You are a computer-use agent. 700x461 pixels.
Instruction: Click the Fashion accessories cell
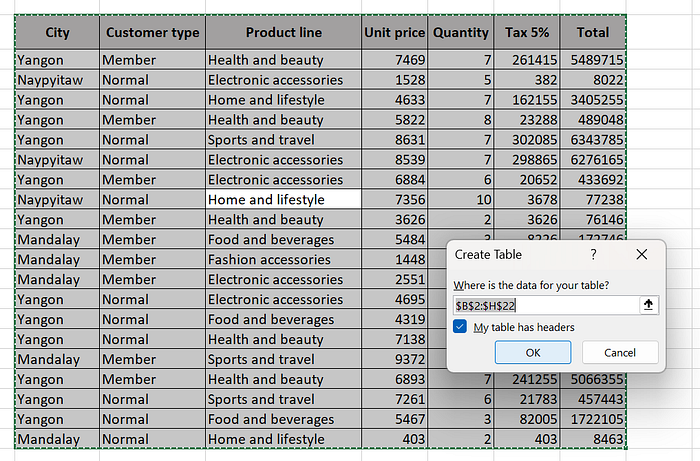(x=283, y=259)
